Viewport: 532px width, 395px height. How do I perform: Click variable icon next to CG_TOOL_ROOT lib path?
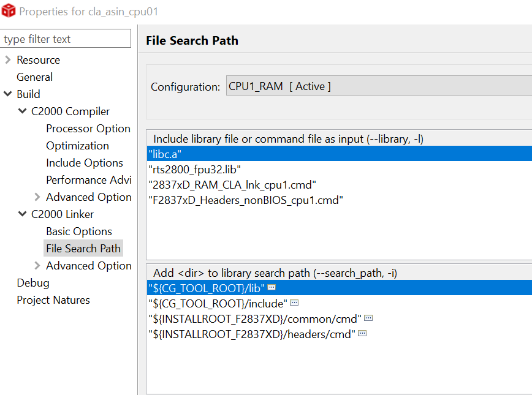(272, 287)
